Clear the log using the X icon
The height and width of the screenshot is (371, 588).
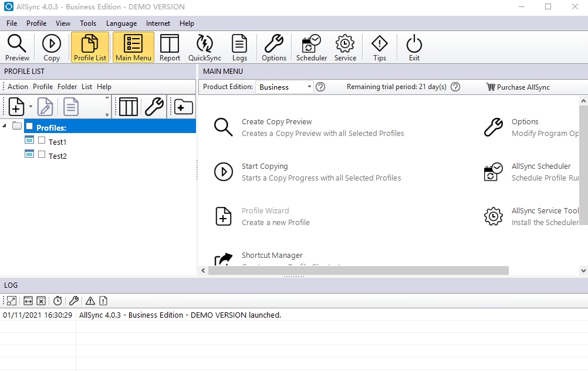(40, 300)
